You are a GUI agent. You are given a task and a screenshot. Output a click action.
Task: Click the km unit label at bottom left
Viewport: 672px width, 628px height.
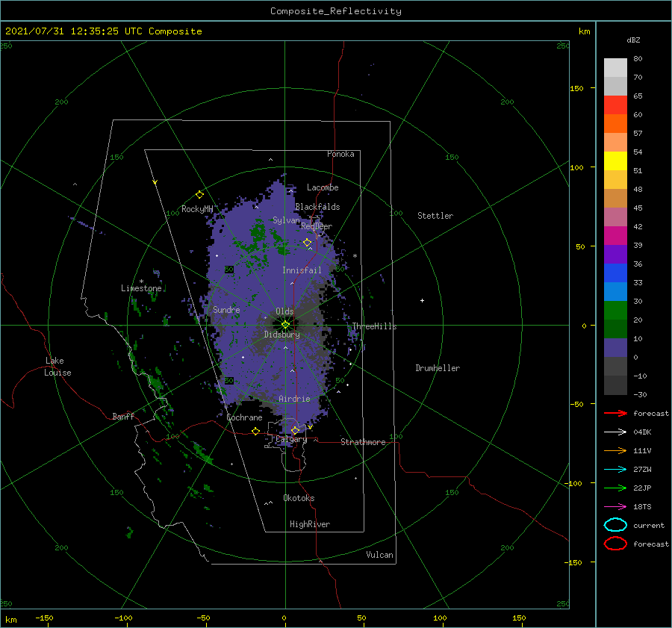[11, 620]
